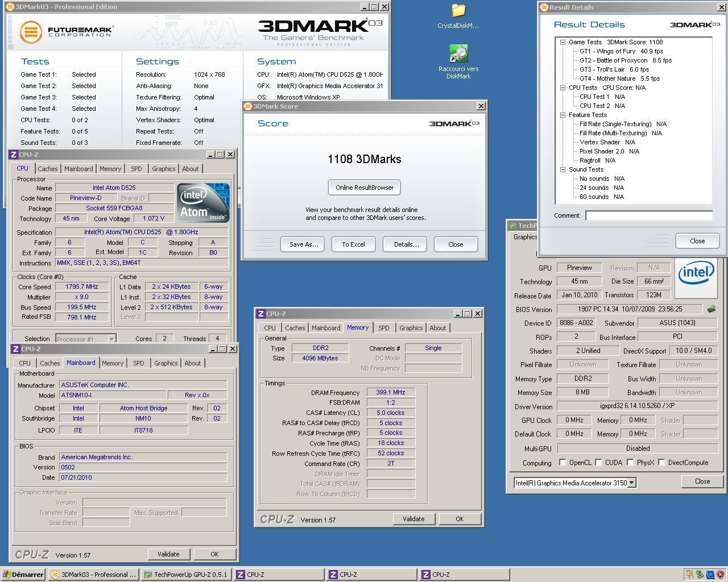The height and width of the screenshot is (582, 728).
Task: Click Validate in CPU-Z Memory window
Action: coord(413,519)
